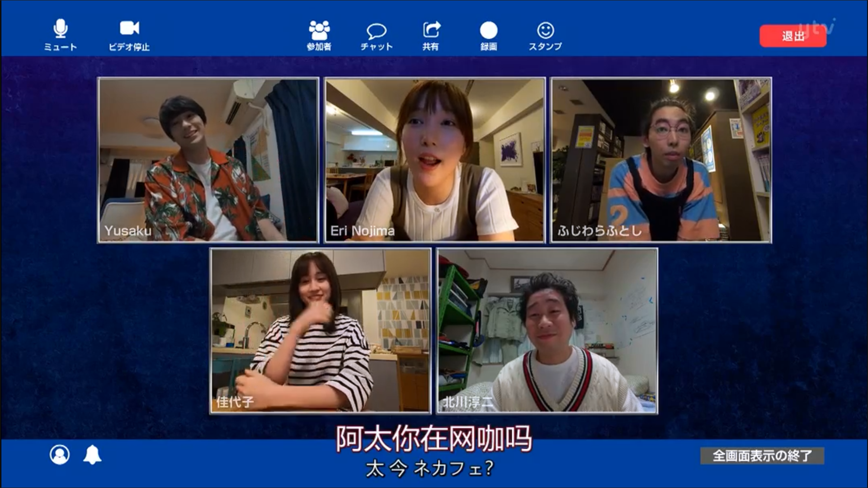
Task: Select ふじわらふとし video tile
Action: [661, 160]
